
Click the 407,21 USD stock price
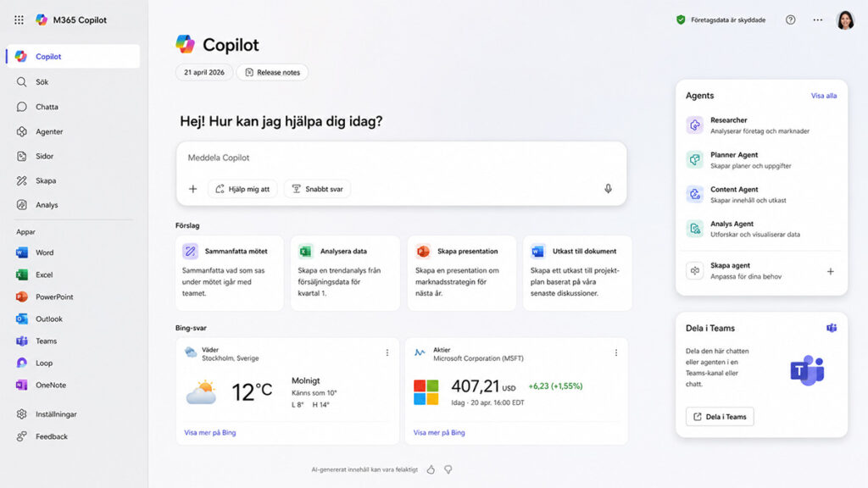483,386
